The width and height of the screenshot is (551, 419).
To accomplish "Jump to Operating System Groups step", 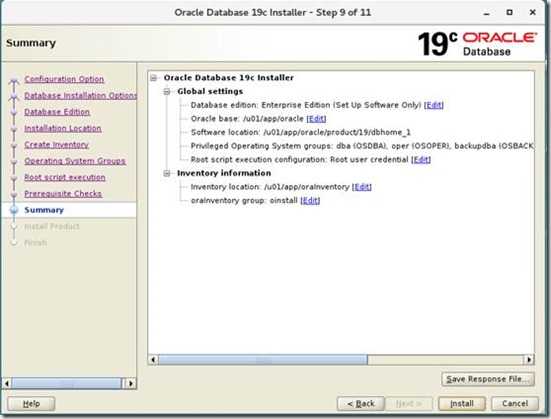I will [75, 161].
